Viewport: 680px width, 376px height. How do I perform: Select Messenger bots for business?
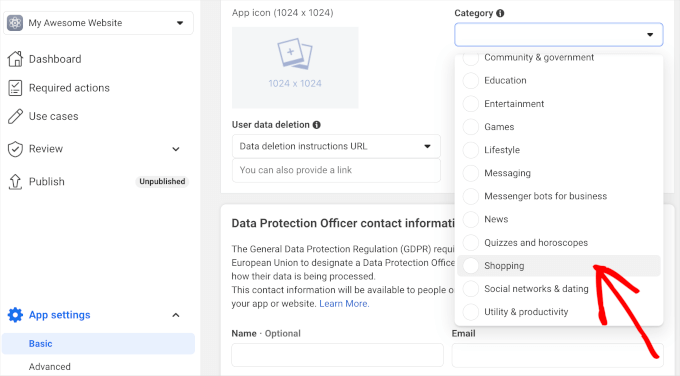559,196
